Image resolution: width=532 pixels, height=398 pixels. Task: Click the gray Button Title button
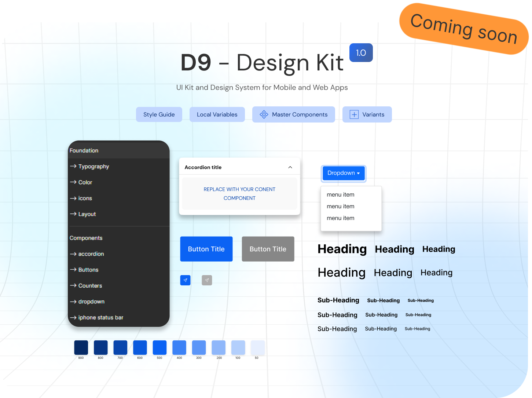(268, 249)
